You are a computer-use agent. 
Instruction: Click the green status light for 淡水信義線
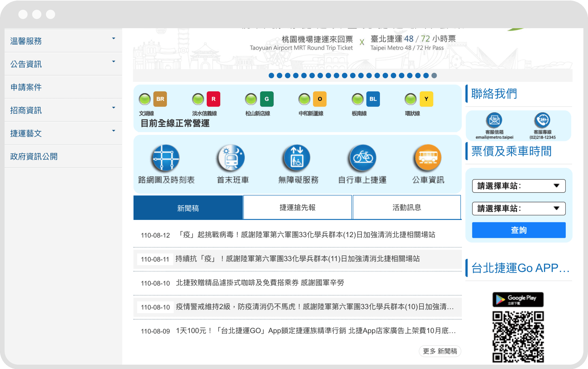(198, 99)
